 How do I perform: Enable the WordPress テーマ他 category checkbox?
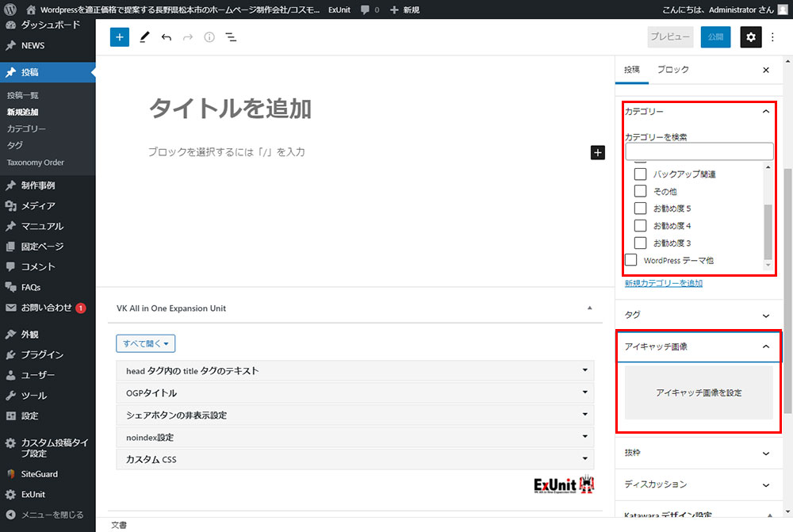tap(631, 260)
